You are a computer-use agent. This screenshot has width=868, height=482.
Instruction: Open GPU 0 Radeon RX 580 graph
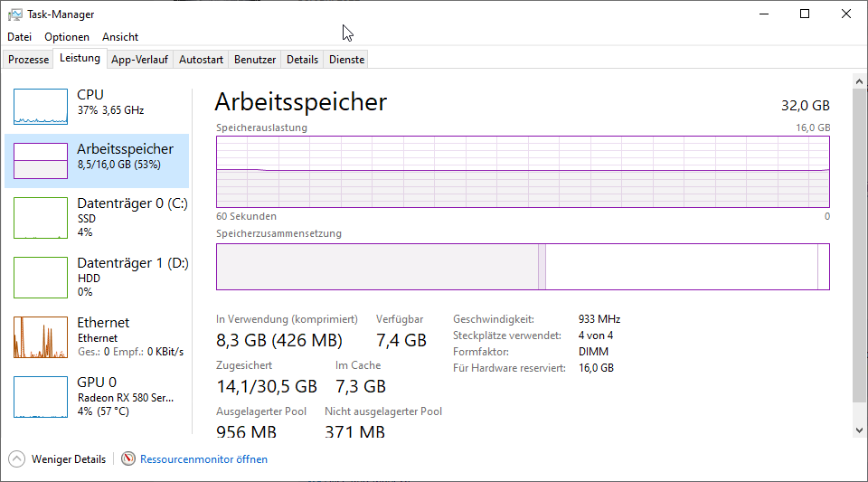(41, 397)
